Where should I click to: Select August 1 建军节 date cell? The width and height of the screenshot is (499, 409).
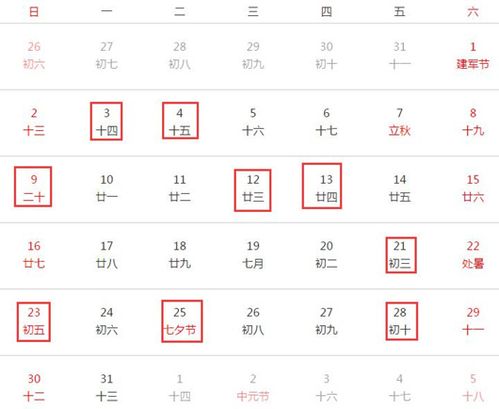[473, 55]
